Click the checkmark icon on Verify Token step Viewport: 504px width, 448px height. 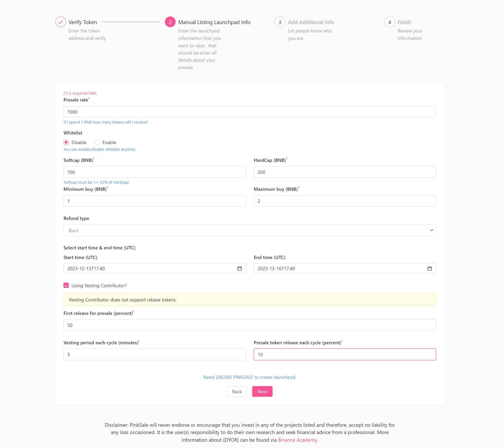[60, 22]
